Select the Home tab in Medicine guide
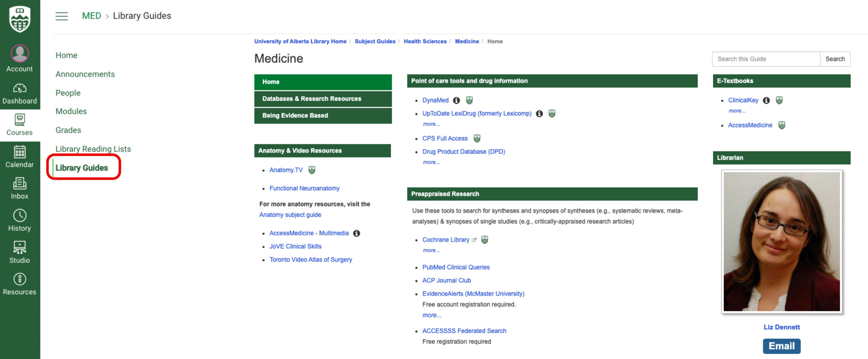 pos(323,82)
